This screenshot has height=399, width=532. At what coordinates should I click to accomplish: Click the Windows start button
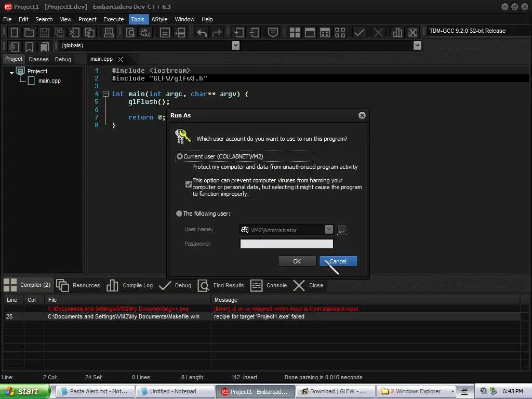(x=24, y=391)
